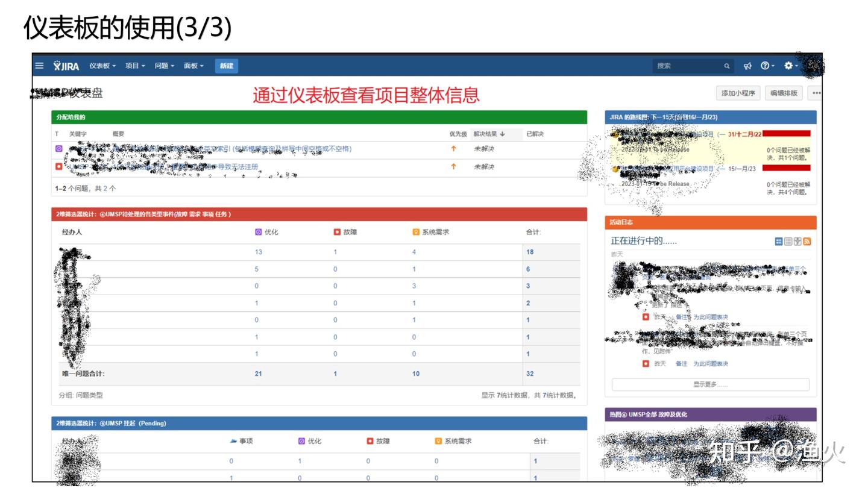
Task: Switch activity log to list view
Action: [x=788, y=242]
